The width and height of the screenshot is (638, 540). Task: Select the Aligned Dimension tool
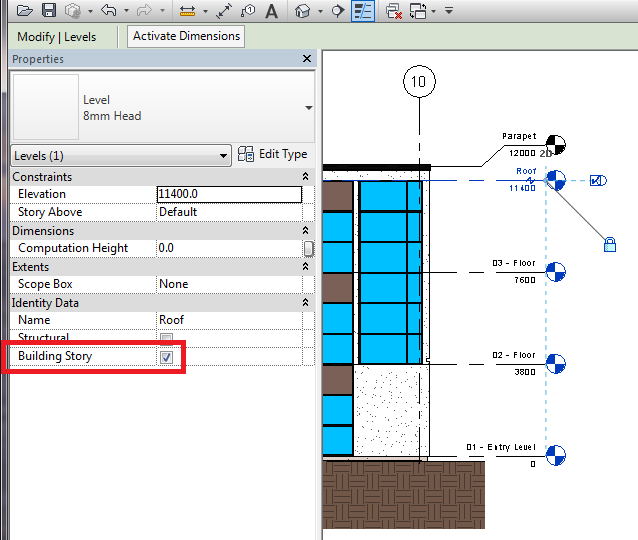point(224,11)
